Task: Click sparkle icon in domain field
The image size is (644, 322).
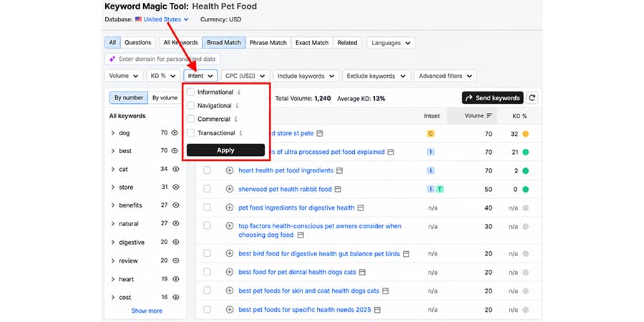Action: (112, 59)
